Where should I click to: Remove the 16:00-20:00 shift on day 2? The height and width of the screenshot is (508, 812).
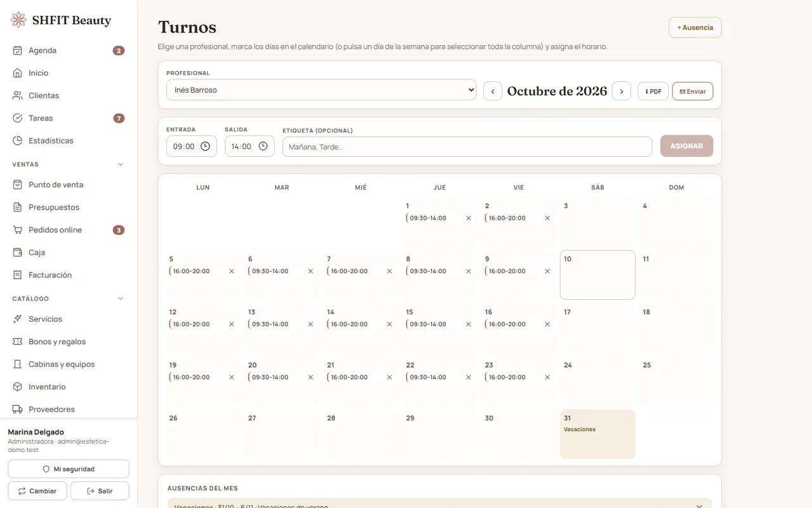coord(547,218)
